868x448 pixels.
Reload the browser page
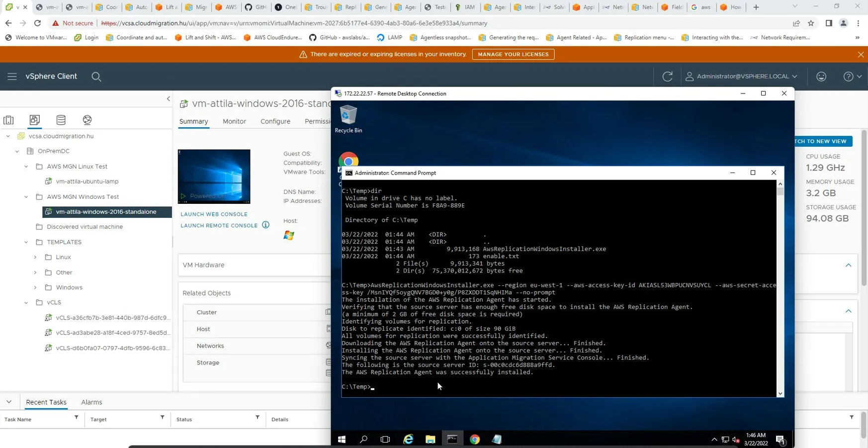[37, 23]
